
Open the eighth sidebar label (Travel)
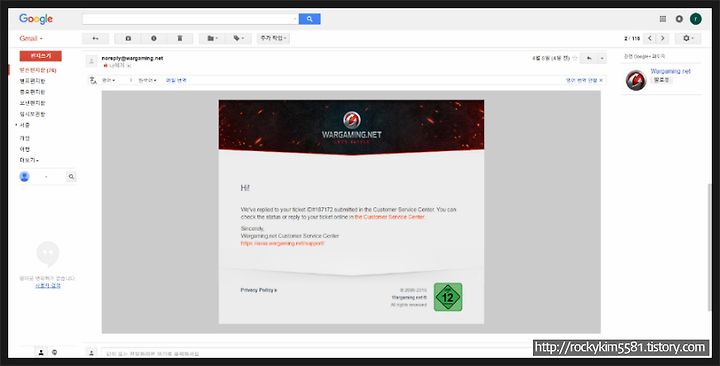tap(25, 149)
